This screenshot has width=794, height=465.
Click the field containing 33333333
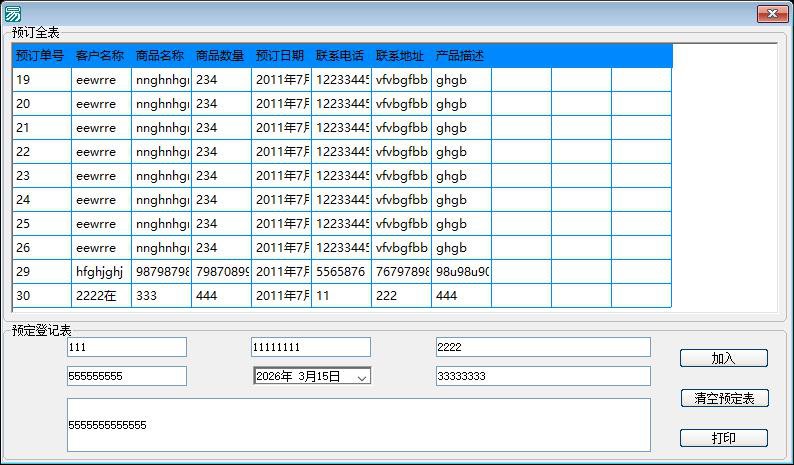click(542, 376)
